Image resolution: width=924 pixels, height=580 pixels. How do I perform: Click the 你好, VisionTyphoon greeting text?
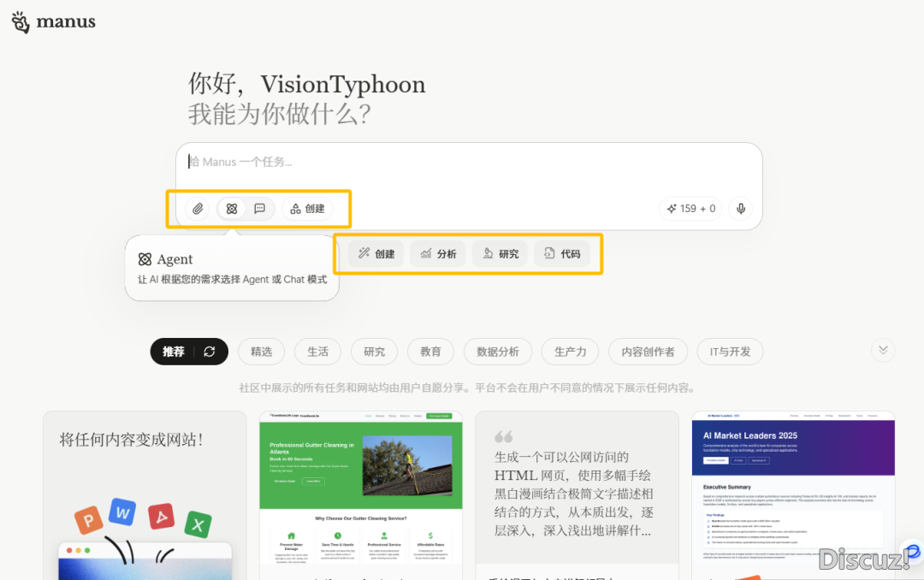tap(306, 85)
